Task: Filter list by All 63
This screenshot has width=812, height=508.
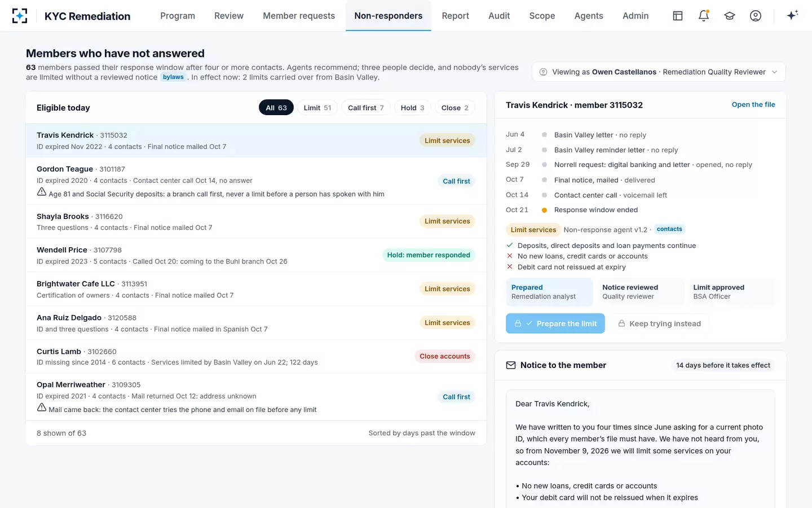Action: [x=276, y=107]
